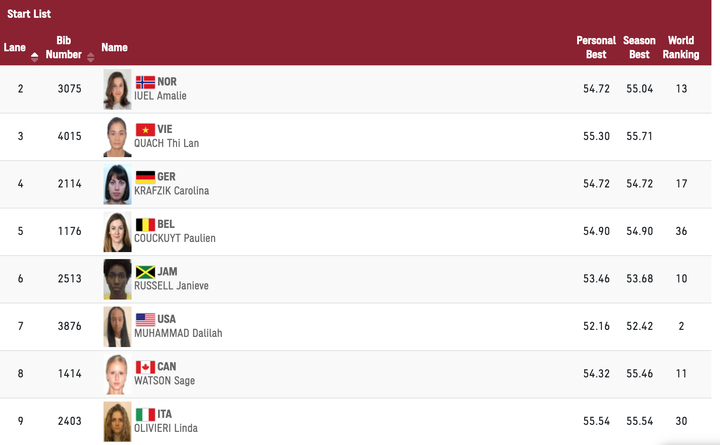Click WATSON Sage's profile photo

click(117, 375)
